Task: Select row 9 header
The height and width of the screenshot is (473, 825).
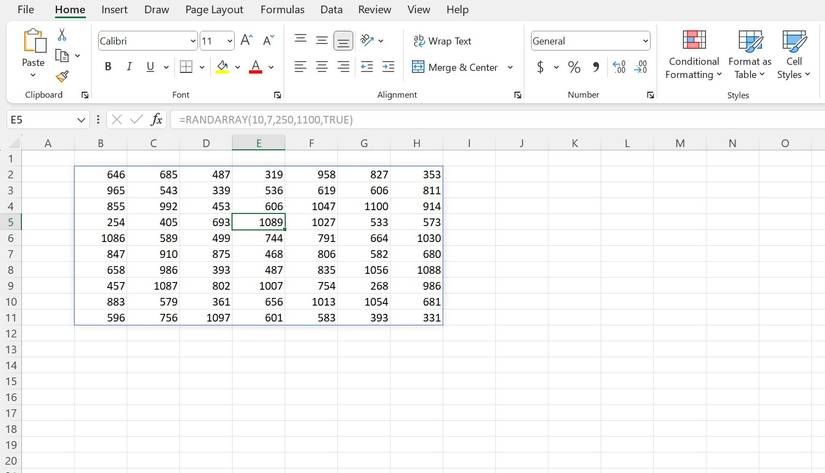Action: 11,286
